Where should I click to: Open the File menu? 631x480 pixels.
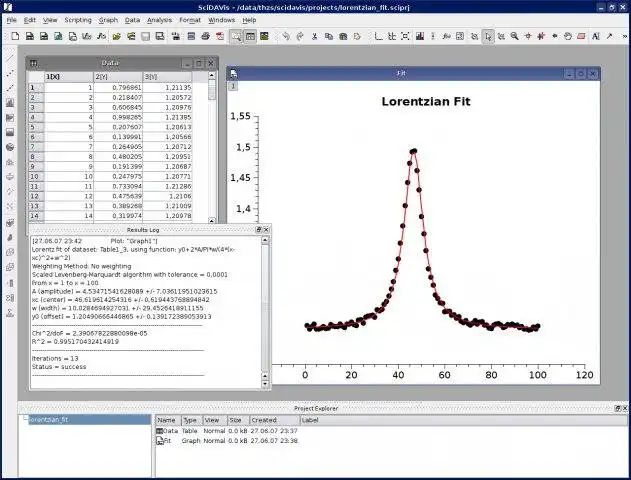pyautogui.click(x=12, y=20)
